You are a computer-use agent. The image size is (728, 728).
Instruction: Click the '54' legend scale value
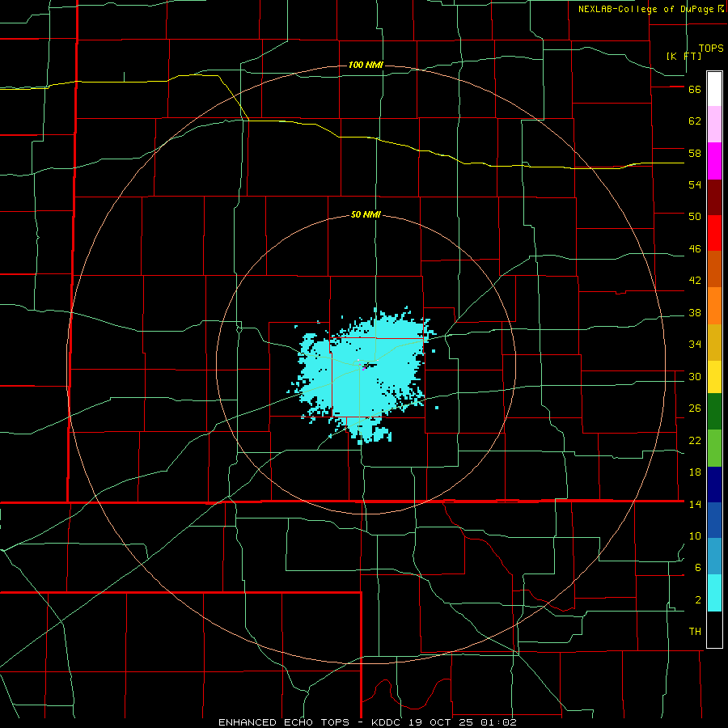click(x=695, y=184)
